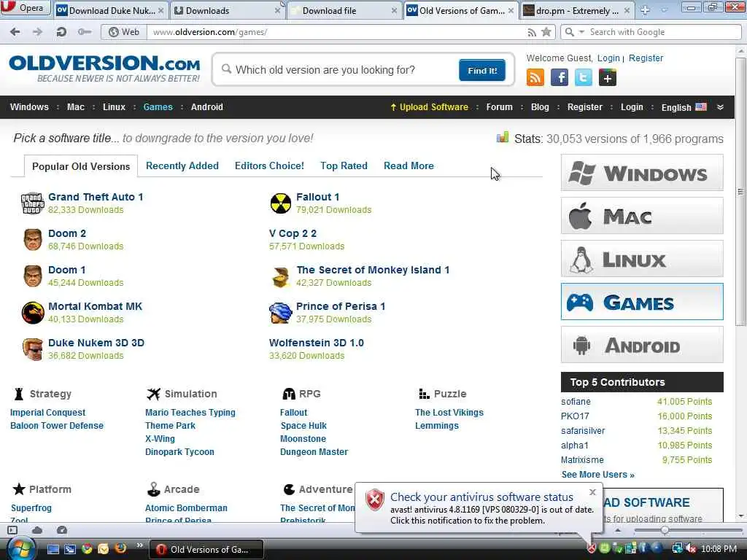Viewport: 747px width, 560px height.
Task: Switch to the Download file tab
Action: tap(344, 10)
